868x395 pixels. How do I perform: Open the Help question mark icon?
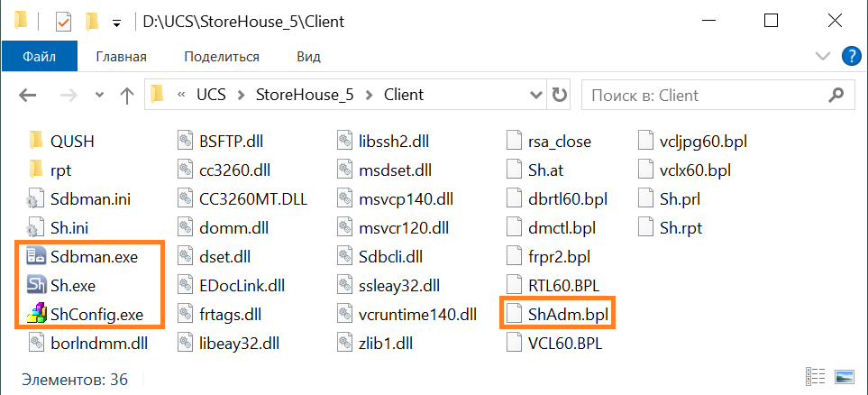pyautogui.click(x=849, y=57)
